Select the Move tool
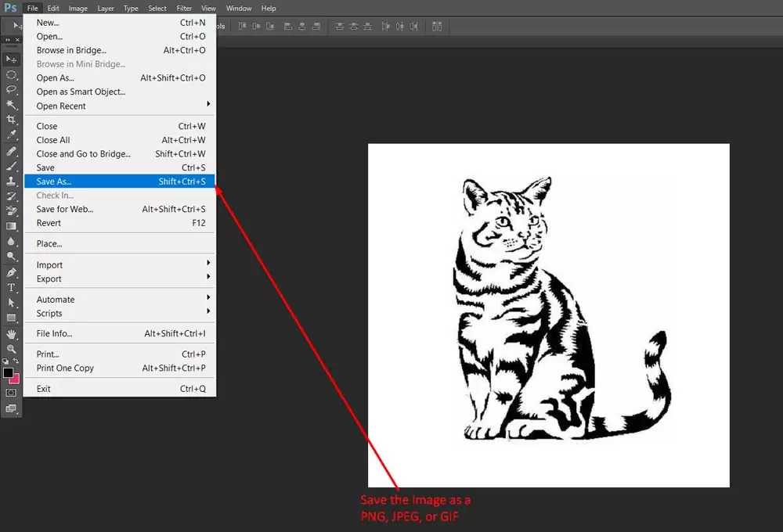This screenshot has width=783, height=532. (x=11, y=59)
